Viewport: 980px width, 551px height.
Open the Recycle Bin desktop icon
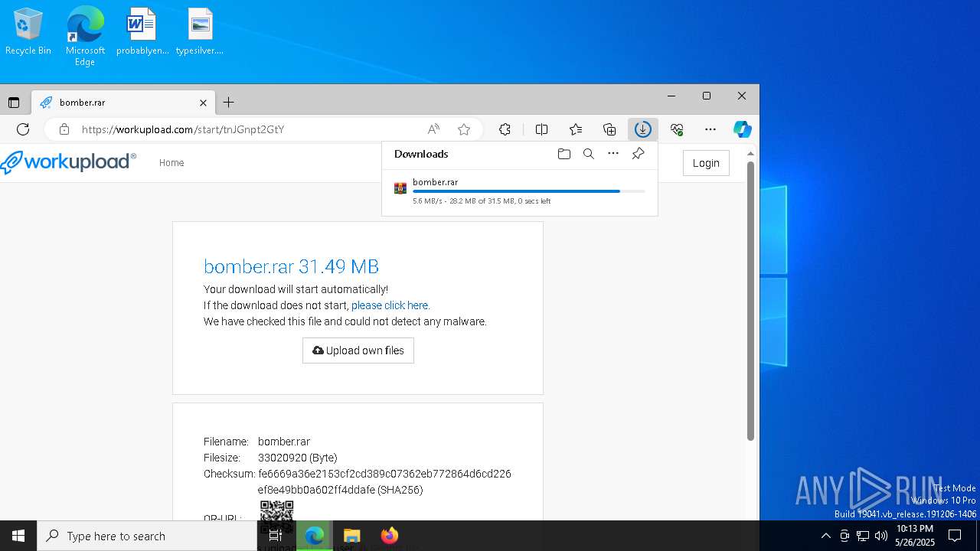28,32
